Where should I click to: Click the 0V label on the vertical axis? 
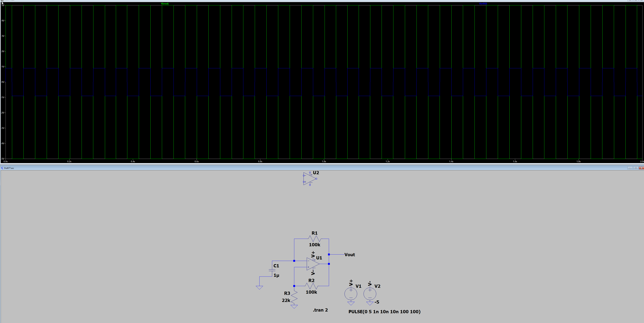click(x=3, y=82)
